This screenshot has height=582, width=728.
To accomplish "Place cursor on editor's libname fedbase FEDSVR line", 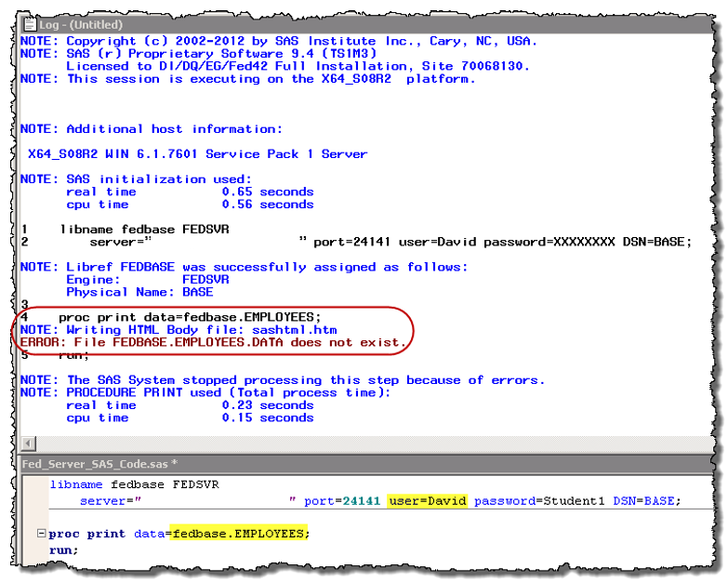I will (121, 484).
